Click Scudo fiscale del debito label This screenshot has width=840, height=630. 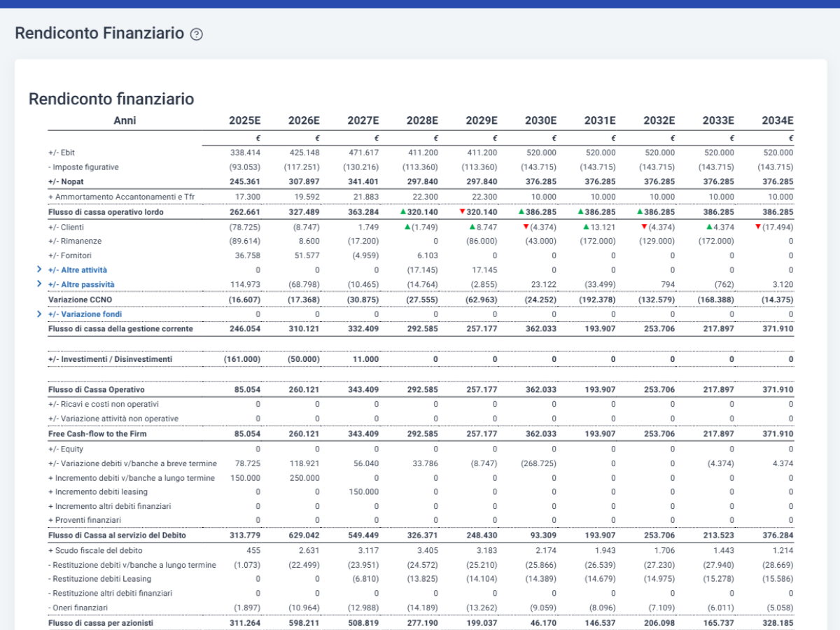pos(96,550)
